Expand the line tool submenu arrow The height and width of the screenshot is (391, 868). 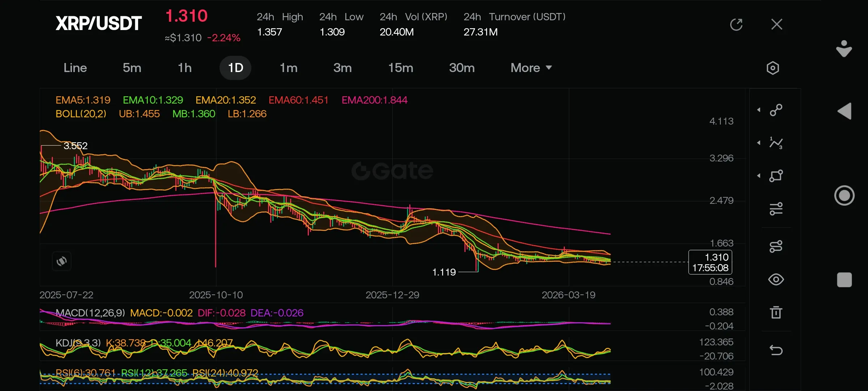pyautogui.click(x=759, y=110)
